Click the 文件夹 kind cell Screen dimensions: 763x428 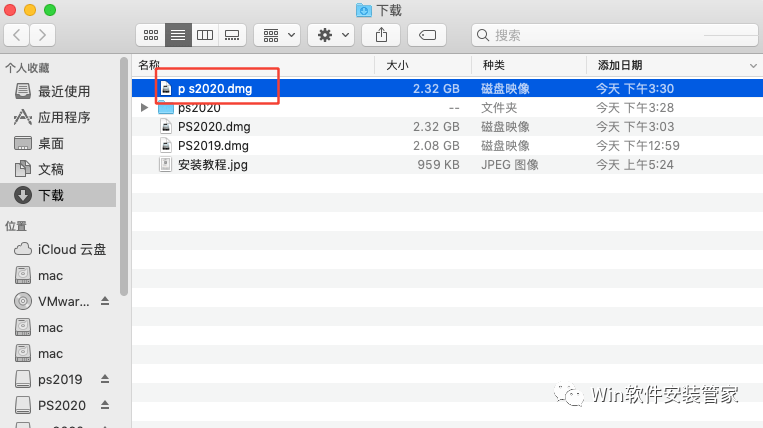pos(499,107)
